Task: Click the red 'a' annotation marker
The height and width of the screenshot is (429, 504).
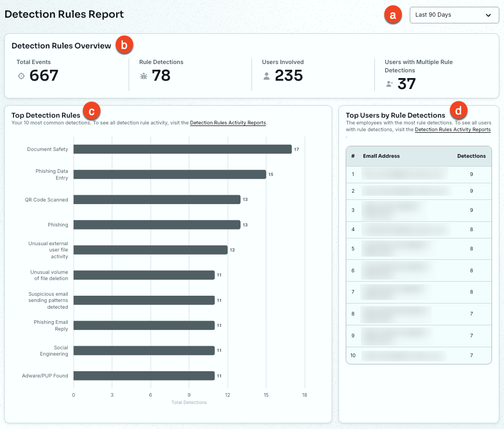Action: tap(393, 15)
